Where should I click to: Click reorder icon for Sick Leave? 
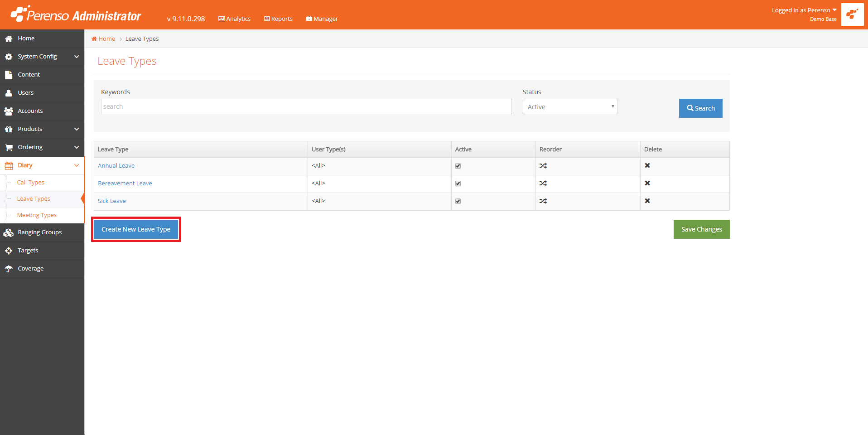[x=543, y=201]
